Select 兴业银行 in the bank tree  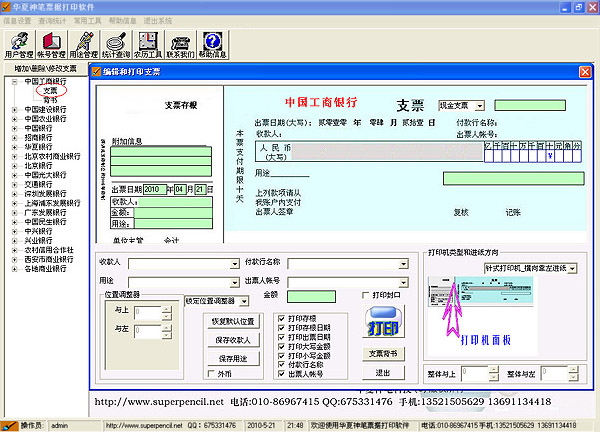click(38, 241)
